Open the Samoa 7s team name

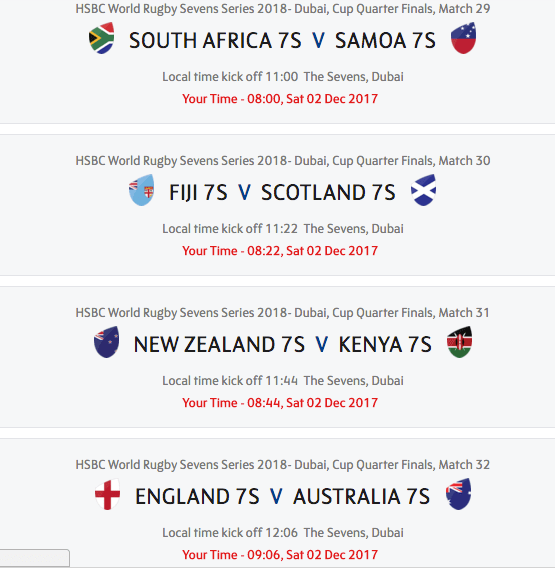385,40
